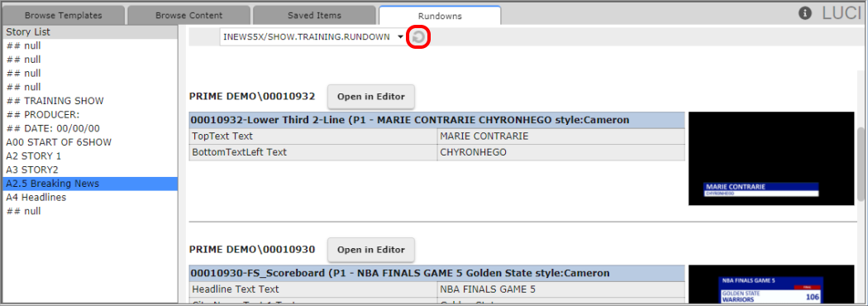Select story A4 Headlines
Image resolution: width=868 pixels, height=306 pixels.
89,198
